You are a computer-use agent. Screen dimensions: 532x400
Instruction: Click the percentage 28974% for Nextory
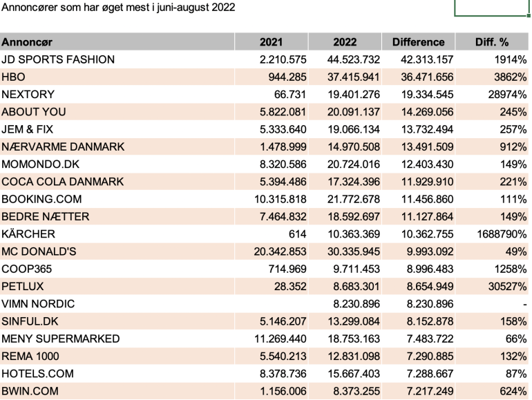(507, 95)
